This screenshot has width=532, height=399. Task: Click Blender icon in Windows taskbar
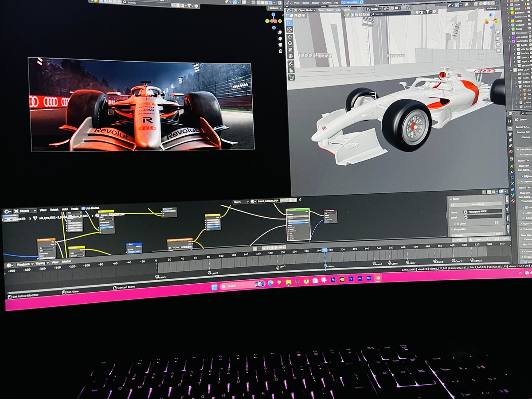tap(378, 278)
